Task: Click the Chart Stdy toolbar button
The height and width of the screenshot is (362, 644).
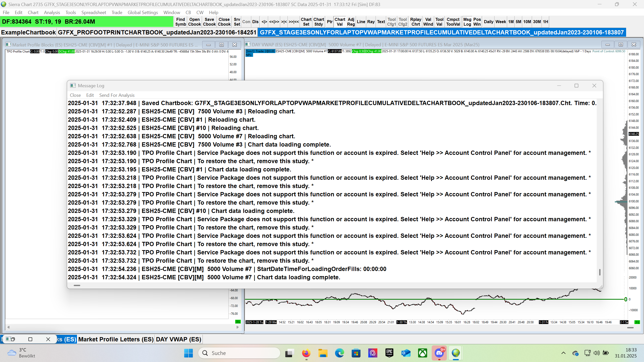Action: [x=318, y=22]
